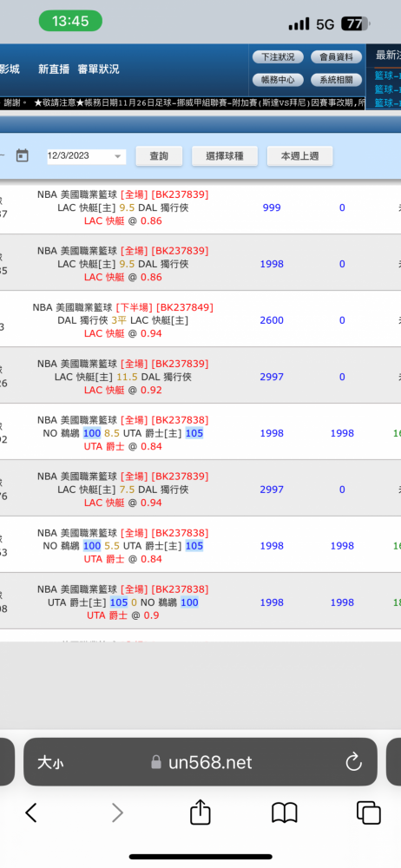Viewport: 401px width, 868px height.
Task: Tap the Safari share icon
Action: point(200,812)
